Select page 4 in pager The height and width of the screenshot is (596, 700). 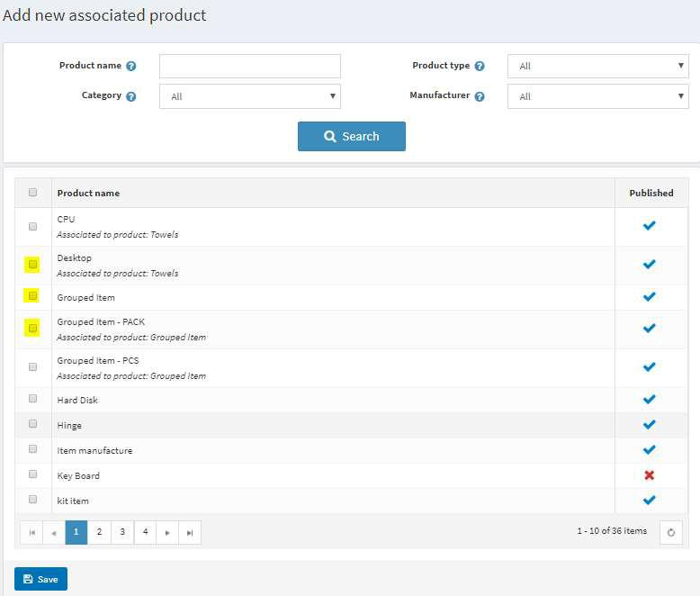(x=145, y=532)
